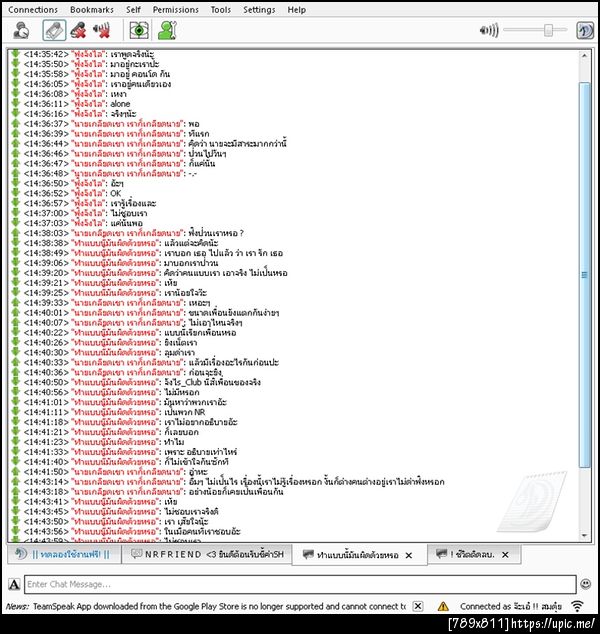
Task: Click the green up arrow on the 14:36:37 line
Action: click(x=15, y=123)
